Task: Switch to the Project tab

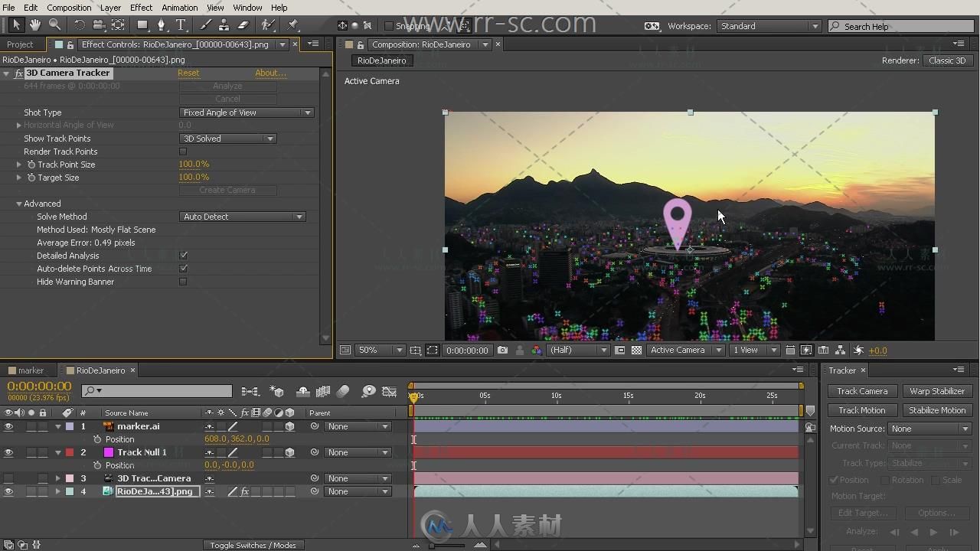Action: 20,44
